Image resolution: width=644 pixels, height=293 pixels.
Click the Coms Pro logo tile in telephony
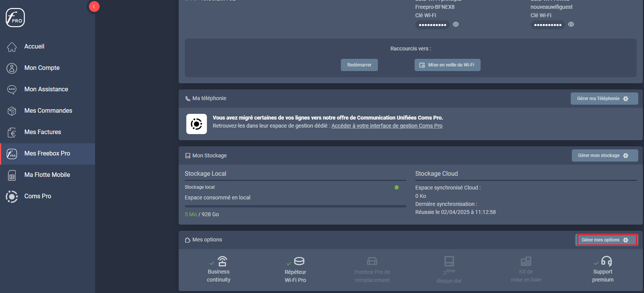tap(197, 124)
